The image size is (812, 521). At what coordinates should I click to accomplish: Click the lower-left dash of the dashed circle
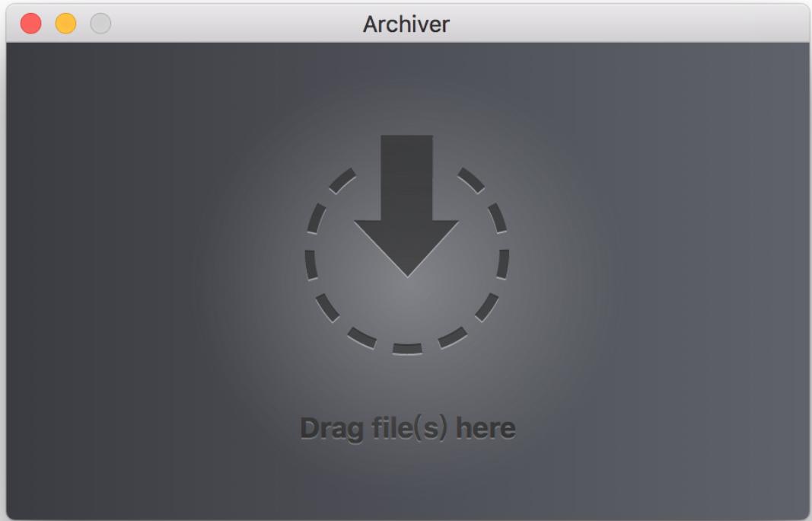pos(327,308)
